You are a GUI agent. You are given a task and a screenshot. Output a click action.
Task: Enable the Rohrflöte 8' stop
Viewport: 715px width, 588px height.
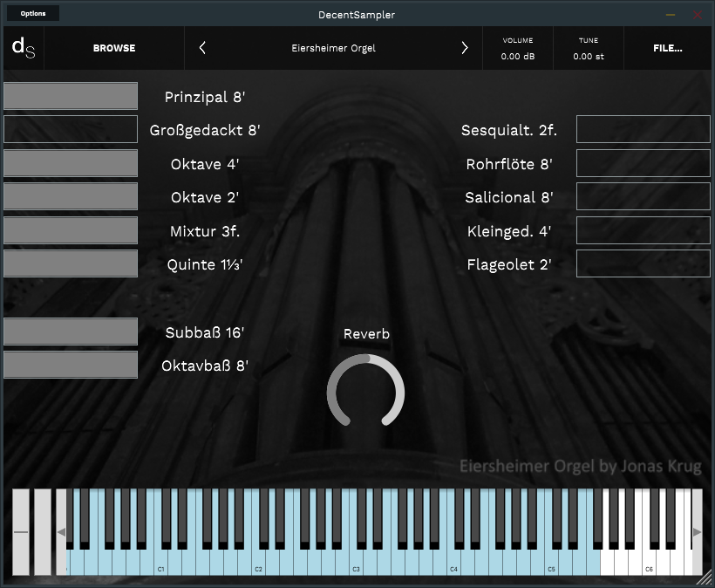click(643, 163)
